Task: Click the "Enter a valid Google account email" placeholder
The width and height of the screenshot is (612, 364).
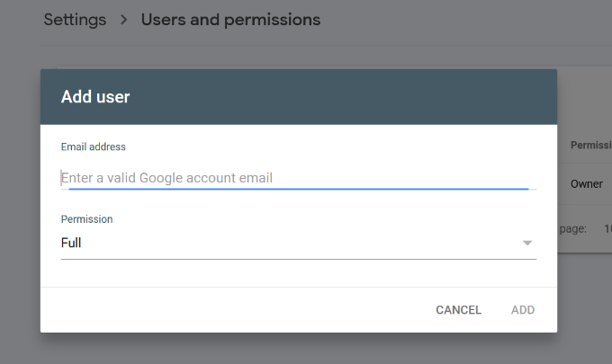Action: 167,178
